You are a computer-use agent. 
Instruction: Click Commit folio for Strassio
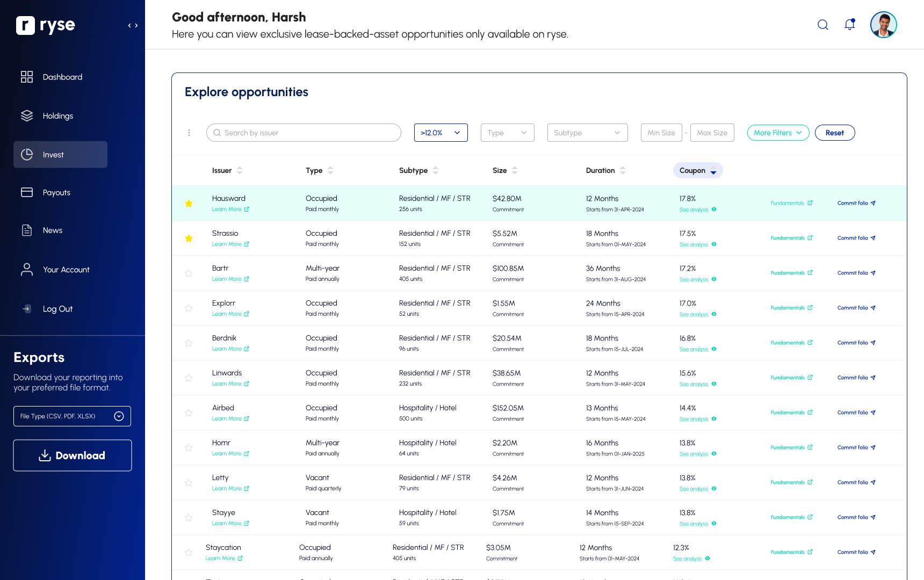tap(856, 238)
